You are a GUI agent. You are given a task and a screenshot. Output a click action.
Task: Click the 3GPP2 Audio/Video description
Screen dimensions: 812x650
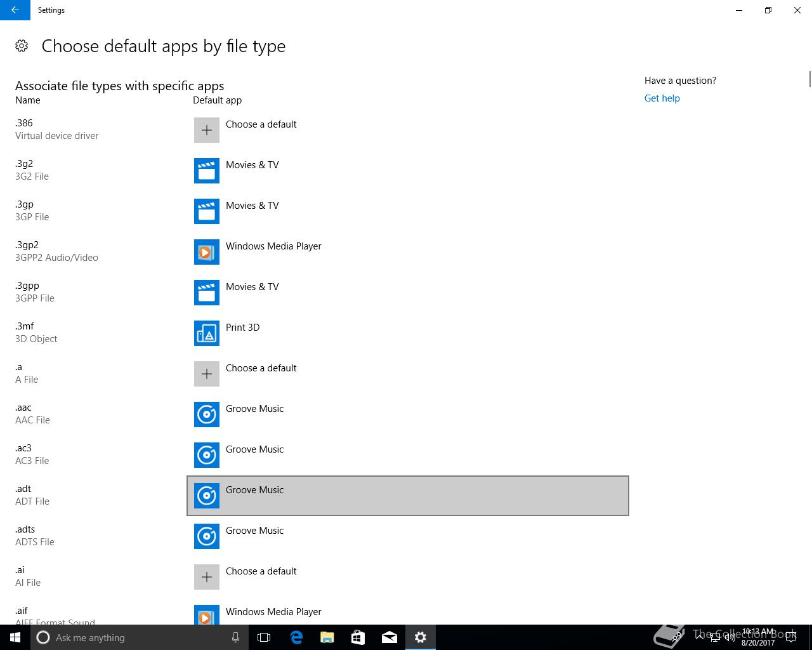click(56, 258)
